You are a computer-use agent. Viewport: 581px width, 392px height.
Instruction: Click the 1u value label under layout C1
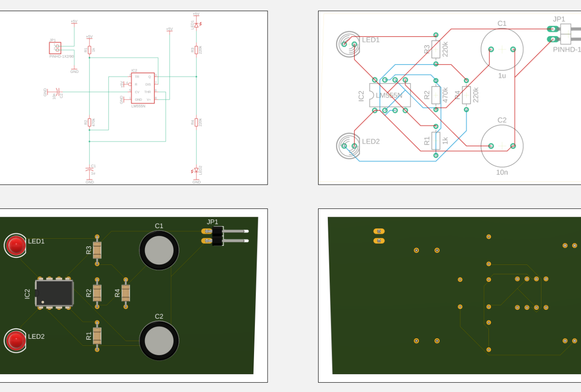(x=502, y=76)
